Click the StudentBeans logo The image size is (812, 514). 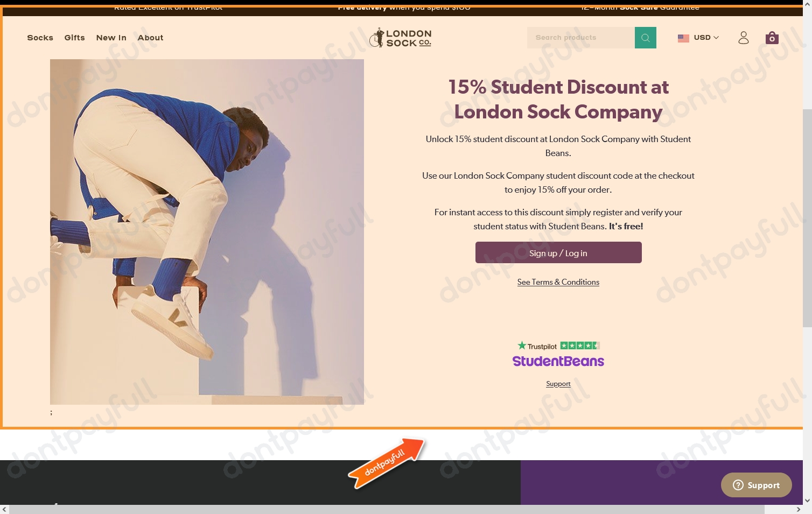[558, 361]
